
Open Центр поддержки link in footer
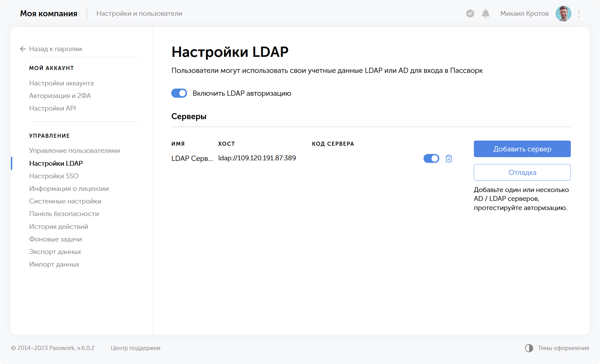pos(135,348)
